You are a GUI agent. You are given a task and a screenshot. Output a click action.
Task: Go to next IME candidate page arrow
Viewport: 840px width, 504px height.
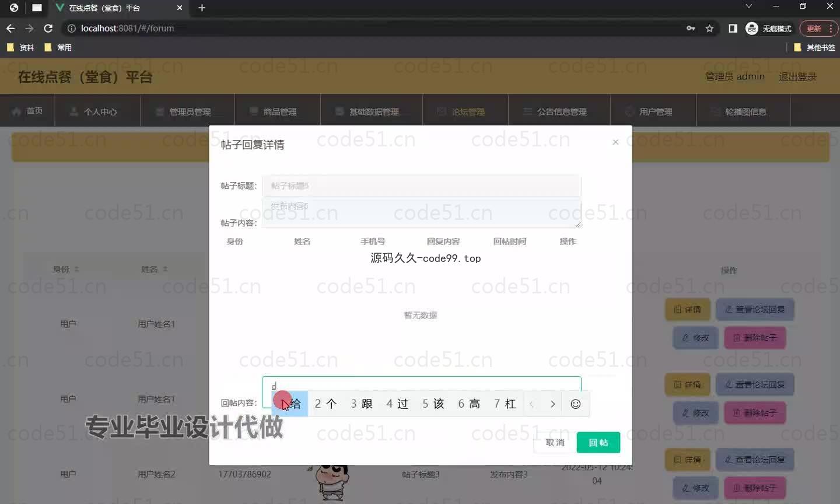(552, 404)
